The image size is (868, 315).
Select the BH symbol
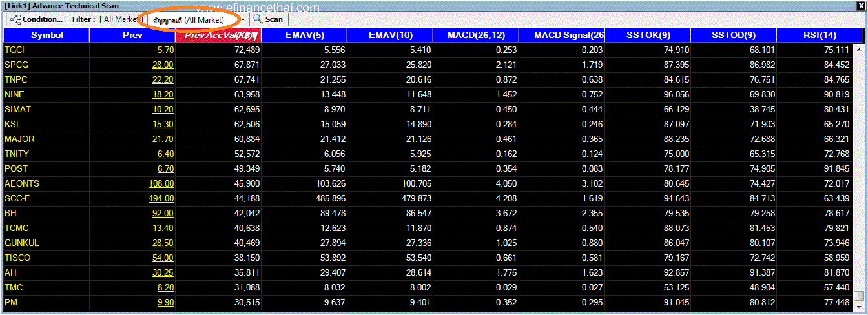(11, 213)
